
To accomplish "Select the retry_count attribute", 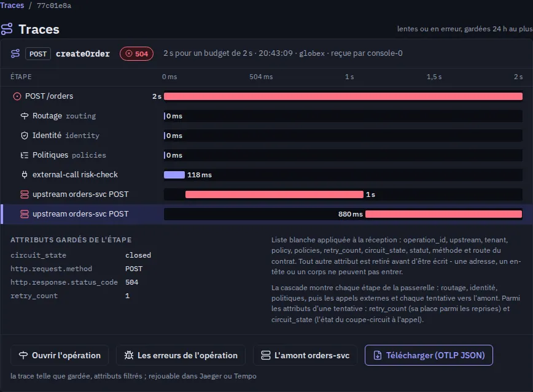I will [x=34, y=296].
